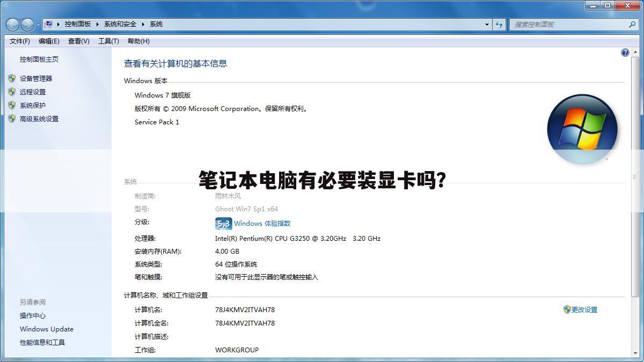Click shield icon beside 远程设置
Viewport: 644px width, 362px height.
tap(12, 92)
